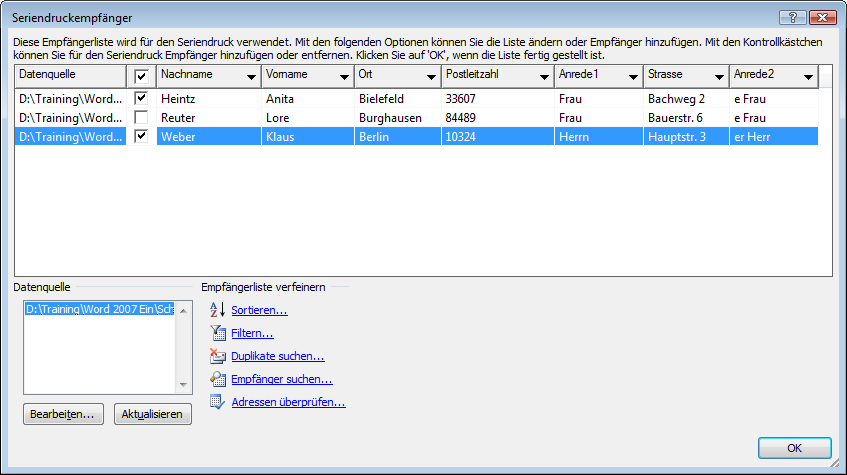This screenshot has height=475, width=847.
Task: Open the Ort column dropdown arrow
Action: pos(431,77)
